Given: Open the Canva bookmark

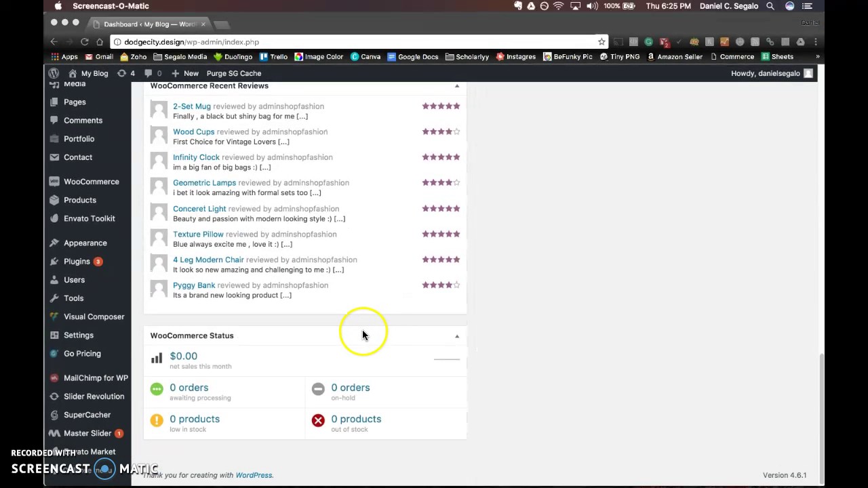Looking at the screenshot, I should pyautogui.click(x=365, y=57).
